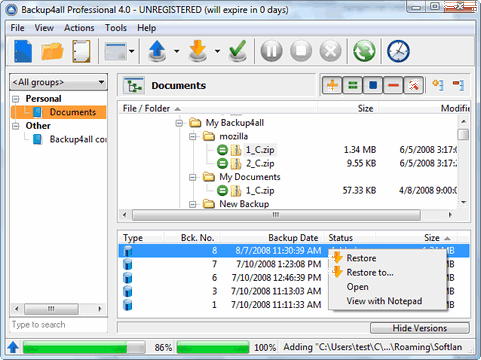Image resolution: width=481 pixels, height=360 pixels.
Task: Click the New backup blue page icon
Action: (x=23, y=51)
